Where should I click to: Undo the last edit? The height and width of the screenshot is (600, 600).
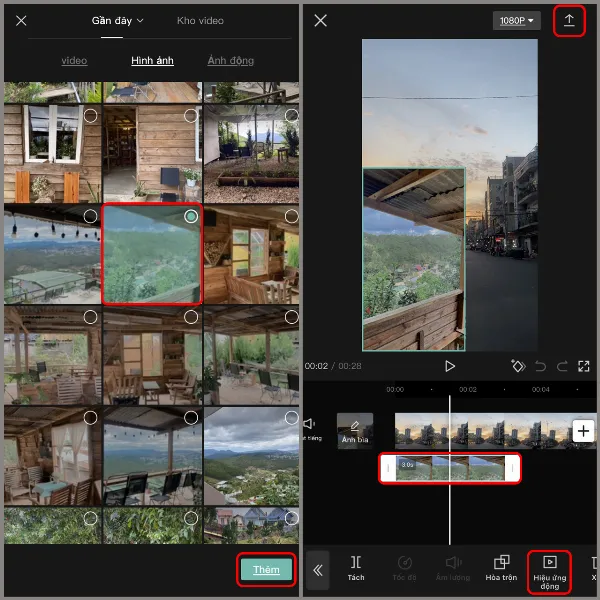[x=540, y=366]
